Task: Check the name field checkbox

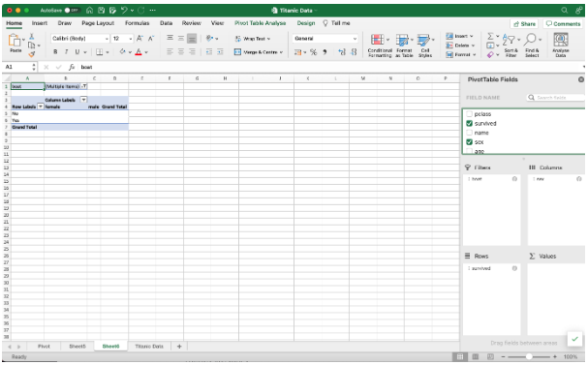Action: (x=469, y=133)
